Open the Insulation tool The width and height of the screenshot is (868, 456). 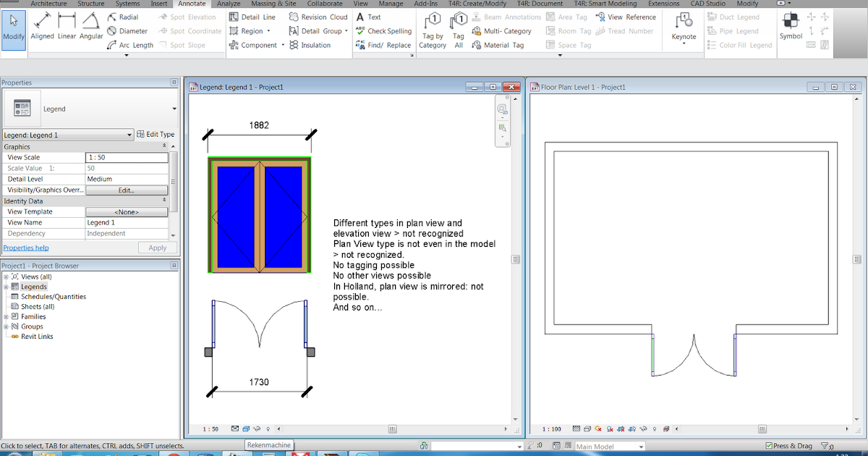coord(315,44)
